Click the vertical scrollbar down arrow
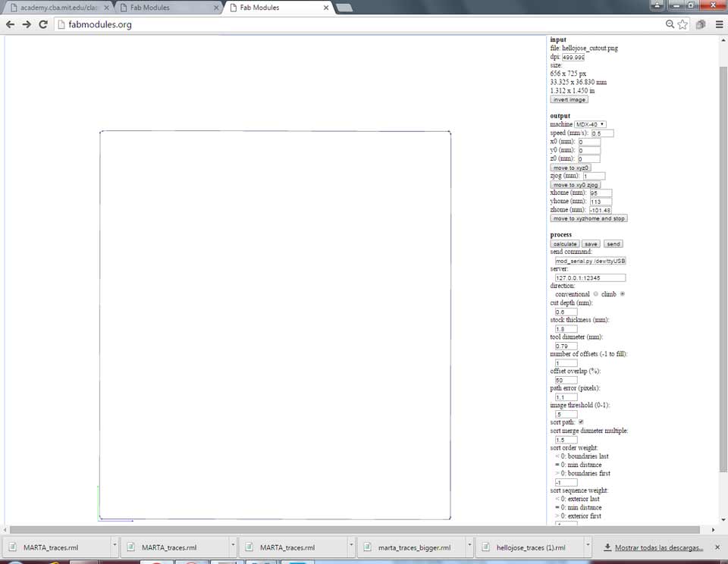Viewport: 728px width, 564px height. pos(723,520)
